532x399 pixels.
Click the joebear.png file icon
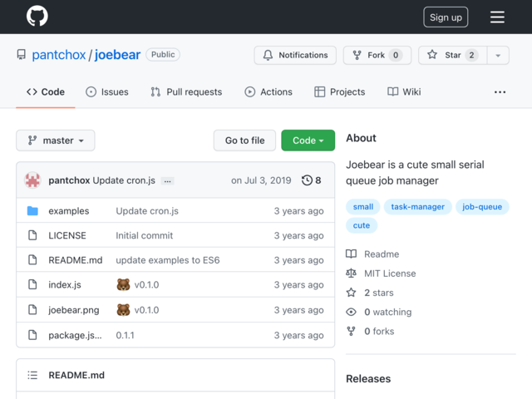(32, 309)
